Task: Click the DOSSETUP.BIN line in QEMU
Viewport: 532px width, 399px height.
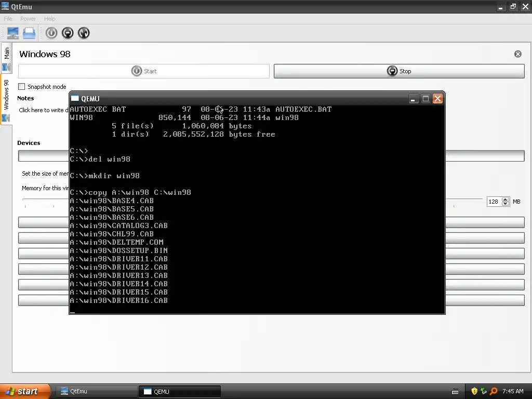Action: coord(119,250)
